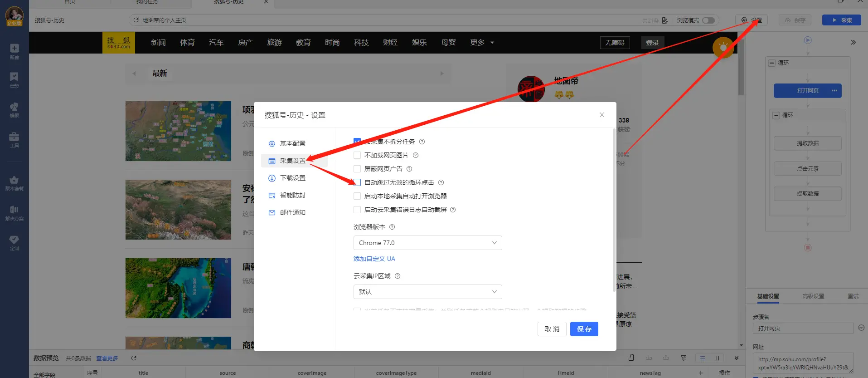Collapse the data preview panel chevron

coord(737,358)
